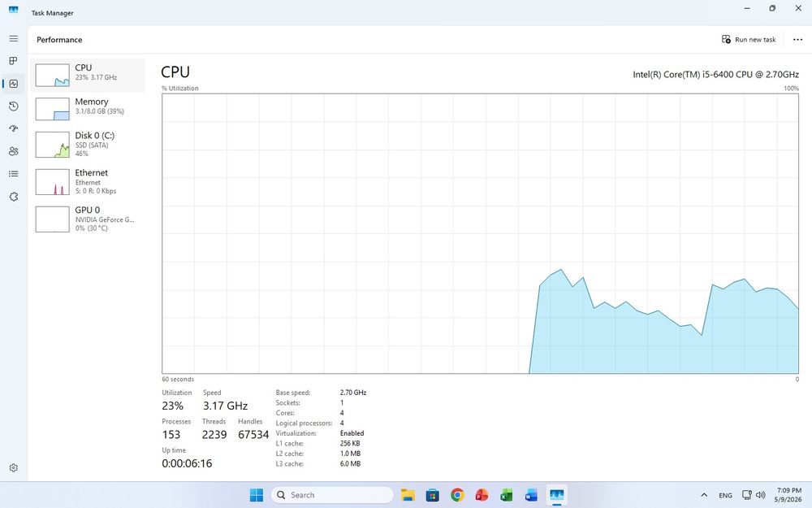Click Task Manager taskbar icon
This screenshot has height=508, width=812.
(557, 495)
